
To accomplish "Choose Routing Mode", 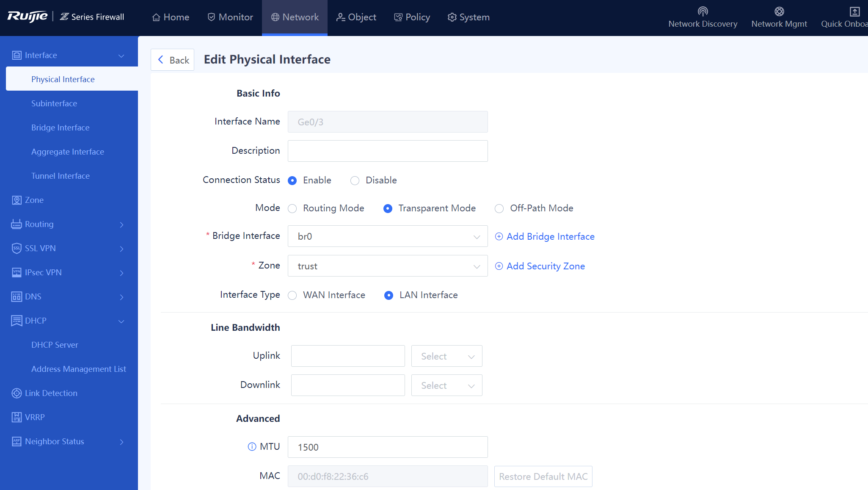I will point(292,208).
